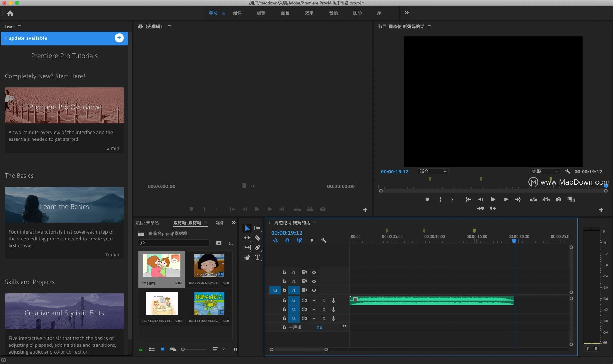Open the 完整 playback resolution dropdown
Viewport: 613px width, 364px height.
[545, 172]
